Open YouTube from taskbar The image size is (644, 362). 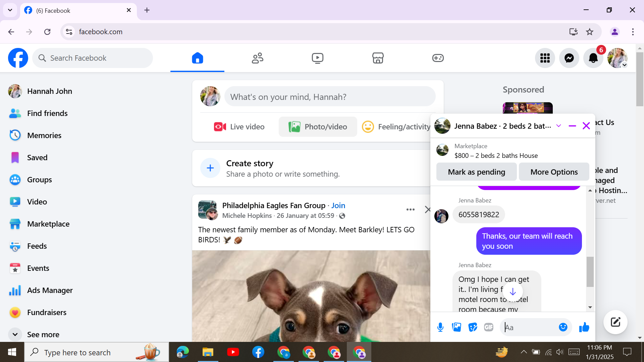(233, 352)
